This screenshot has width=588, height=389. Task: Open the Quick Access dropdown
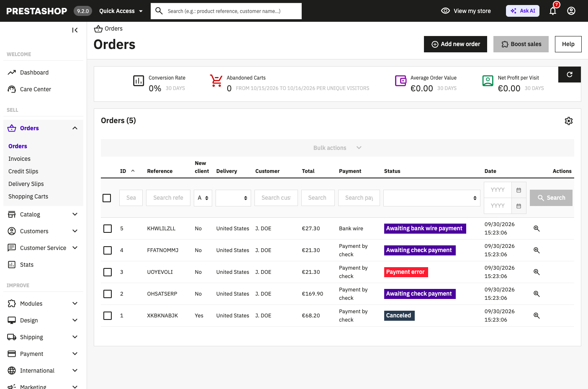tap(121, 11)
